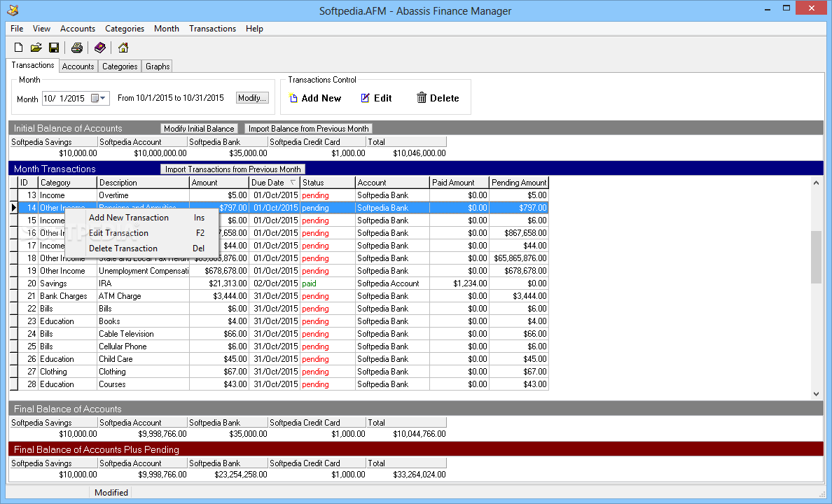Click the green paid status cell

point(327,283)
